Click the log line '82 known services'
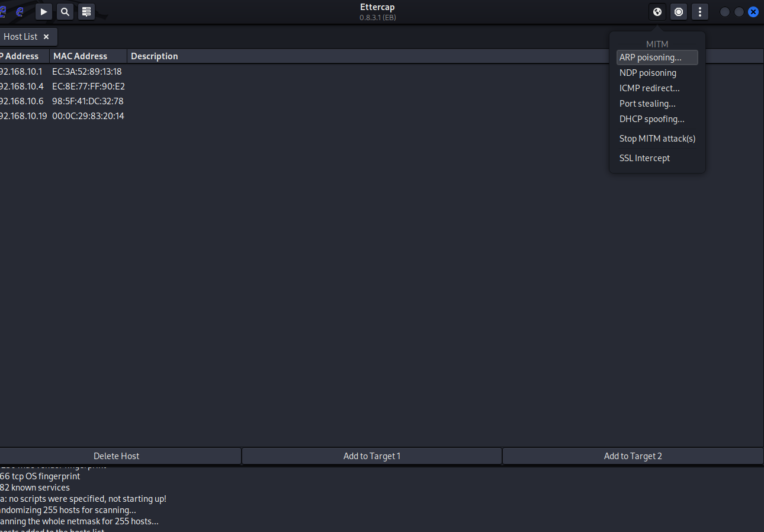The width and height of the screenshot is (764, 532). (35, 488)
